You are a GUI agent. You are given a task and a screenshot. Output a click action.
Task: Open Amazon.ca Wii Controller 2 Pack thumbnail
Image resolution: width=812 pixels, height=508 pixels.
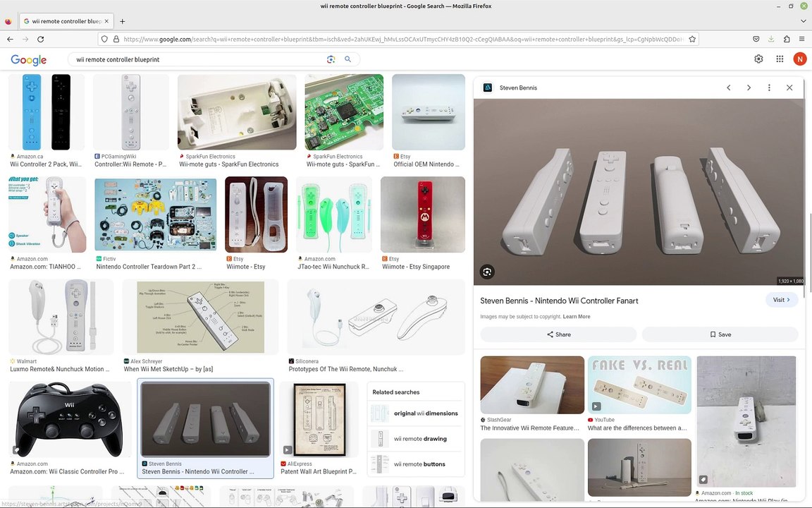tap(47, 112)
